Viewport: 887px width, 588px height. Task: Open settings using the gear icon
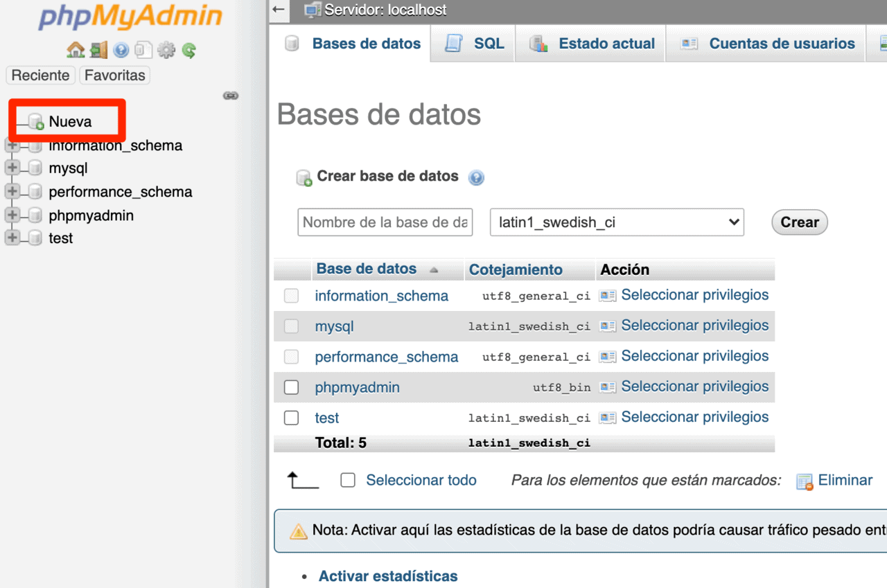[x=166, y=50]
